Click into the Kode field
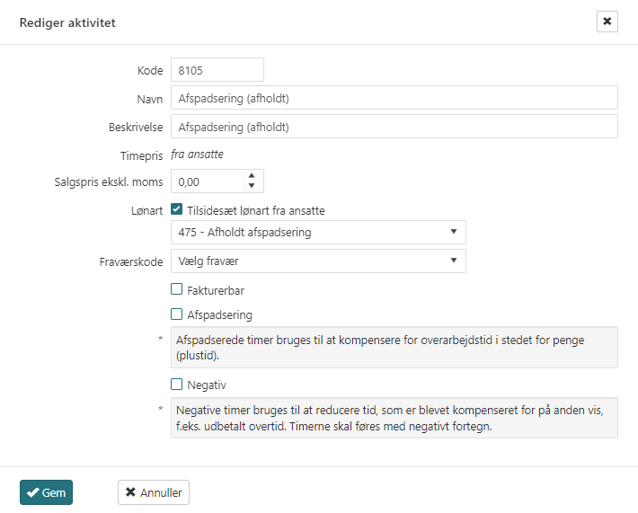The image size is (638, 513). coord(217,70)
